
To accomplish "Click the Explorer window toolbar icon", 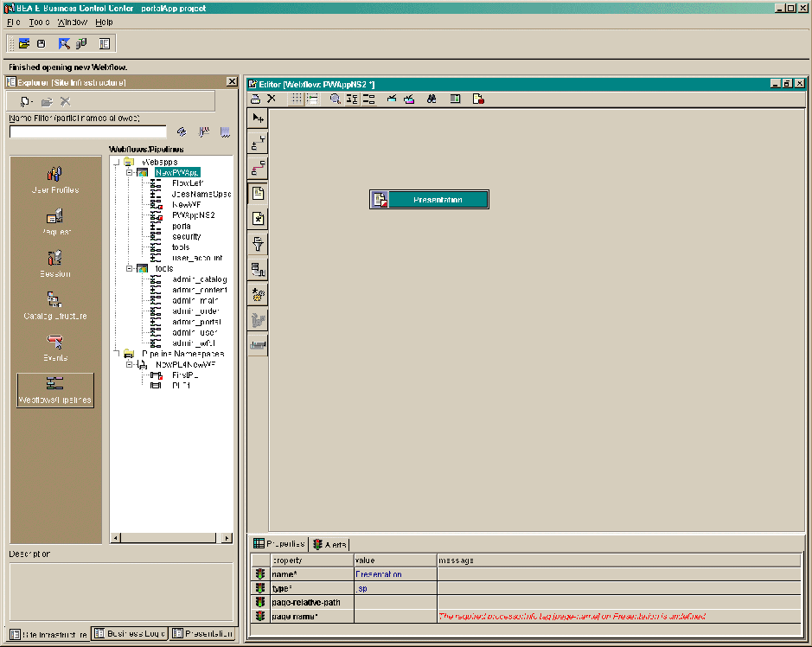I will click(x=104, y=44).
